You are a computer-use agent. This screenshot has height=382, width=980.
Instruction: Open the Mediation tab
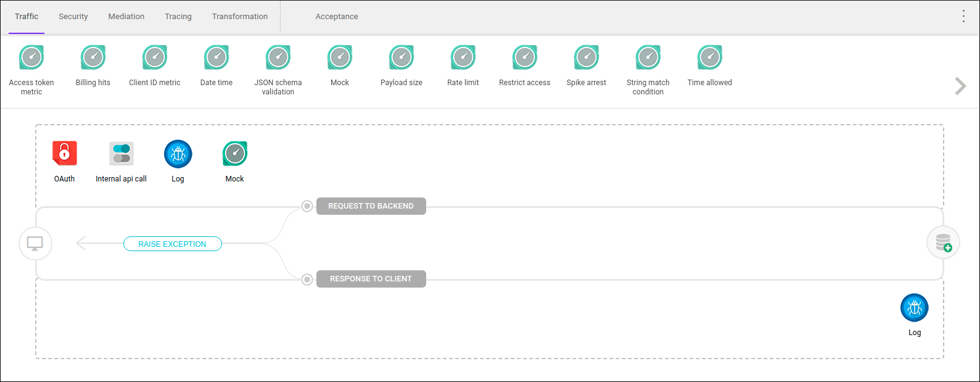126,17
